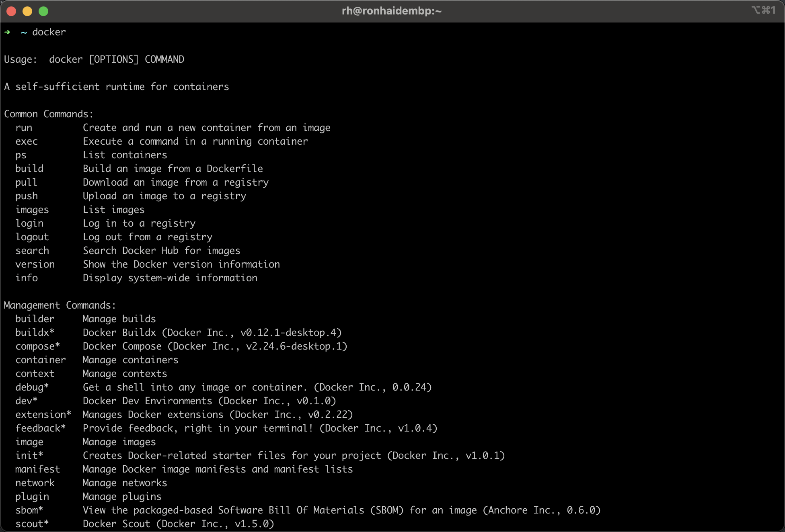Click the 'network' command name

[35, 483]
